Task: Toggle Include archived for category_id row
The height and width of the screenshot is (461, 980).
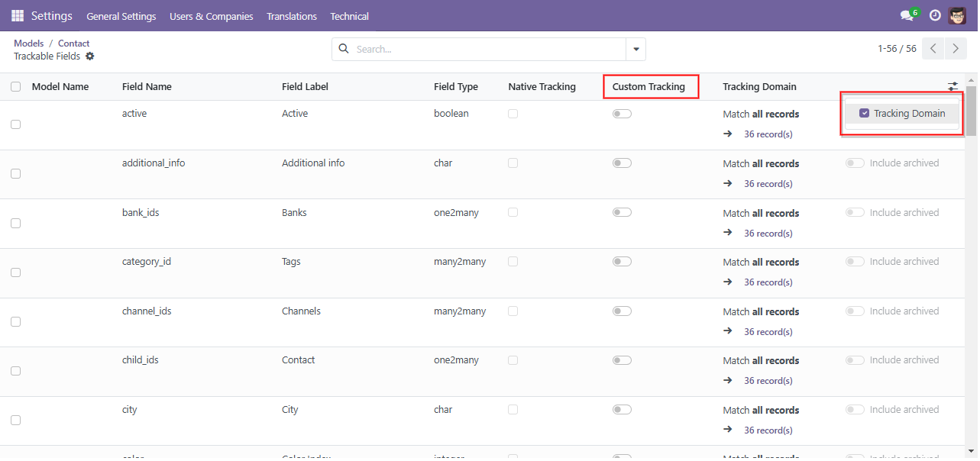Action: (854, 262)
